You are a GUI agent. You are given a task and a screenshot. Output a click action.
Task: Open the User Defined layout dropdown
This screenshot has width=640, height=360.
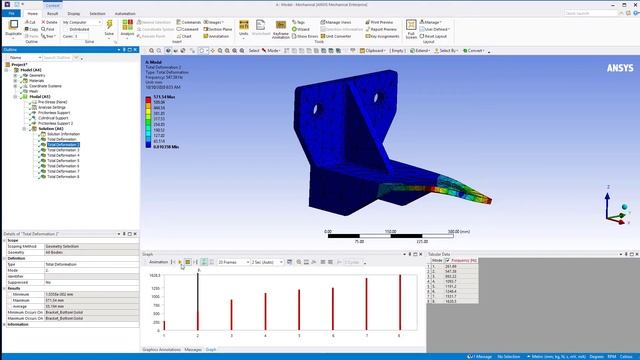[x=435, y=29]
